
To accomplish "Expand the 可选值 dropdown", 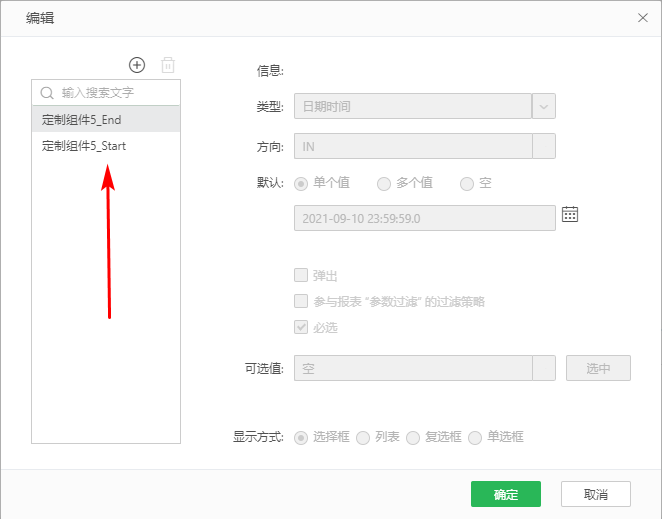I will click(x=544, y=368).
